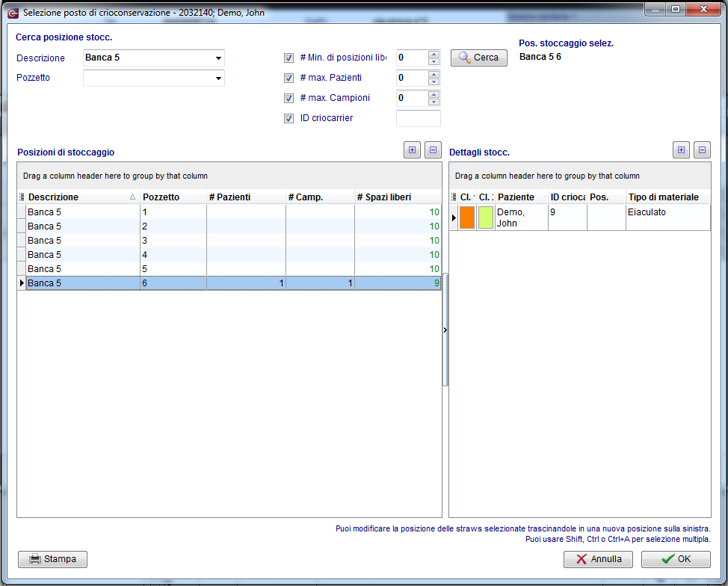Increase max. Pazienti value
Image resolution: width=728 pixels, height=586 pixels.
click(434, 74)
